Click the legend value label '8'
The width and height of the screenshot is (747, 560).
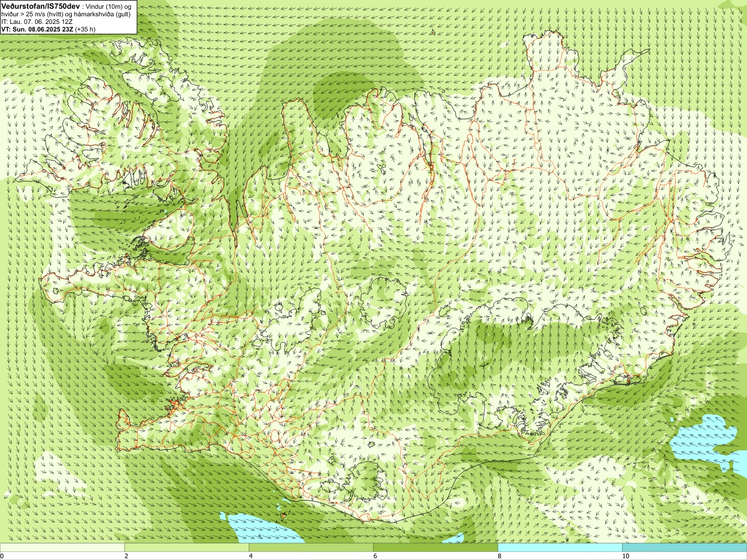click(499, 556)
